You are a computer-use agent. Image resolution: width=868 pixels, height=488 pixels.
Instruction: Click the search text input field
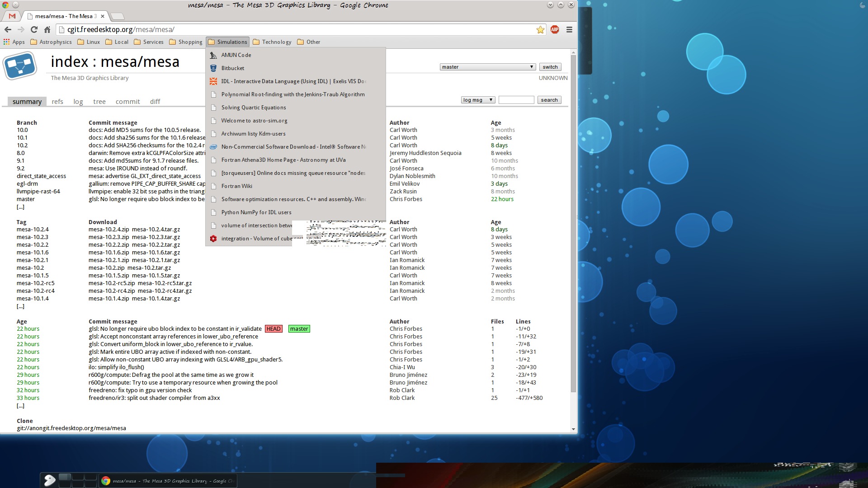pyautogui.click(x=516, y=100)
